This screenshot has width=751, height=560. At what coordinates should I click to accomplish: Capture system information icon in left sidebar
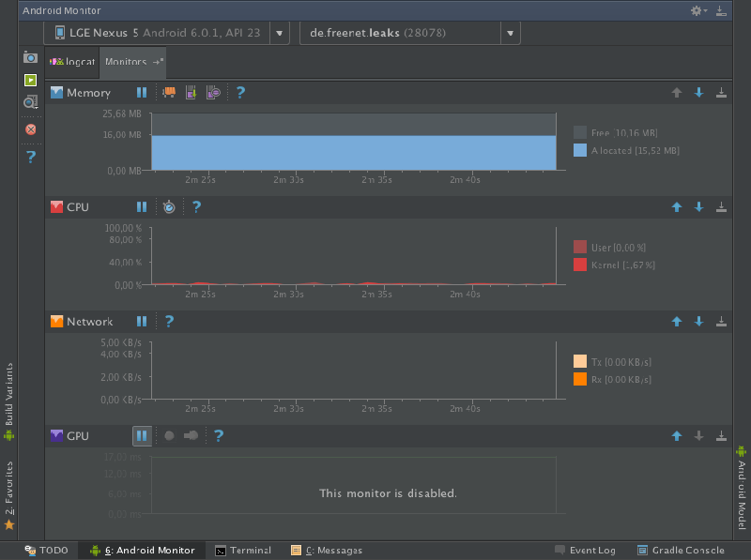click(30, 102)
